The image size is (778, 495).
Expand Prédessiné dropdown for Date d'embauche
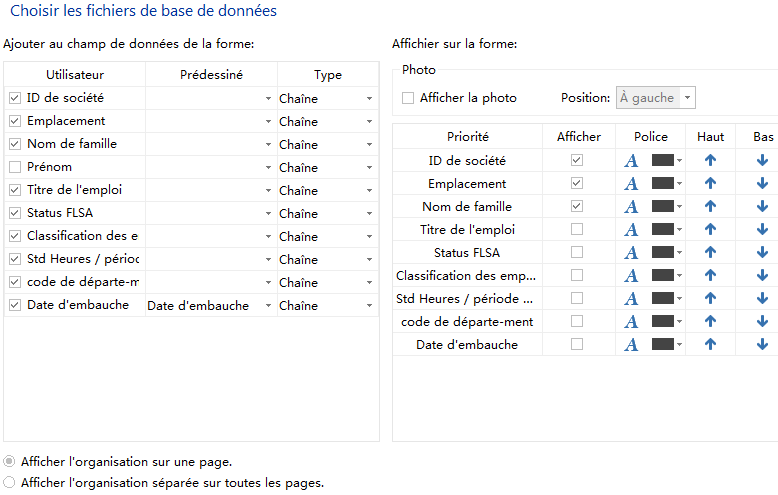pos(268,306)
